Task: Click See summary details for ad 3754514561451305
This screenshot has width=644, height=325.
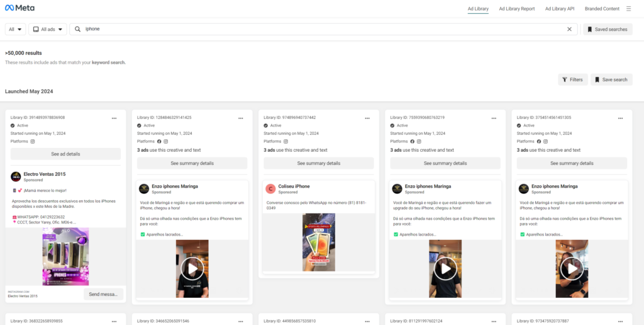Action: pos(572,163)
